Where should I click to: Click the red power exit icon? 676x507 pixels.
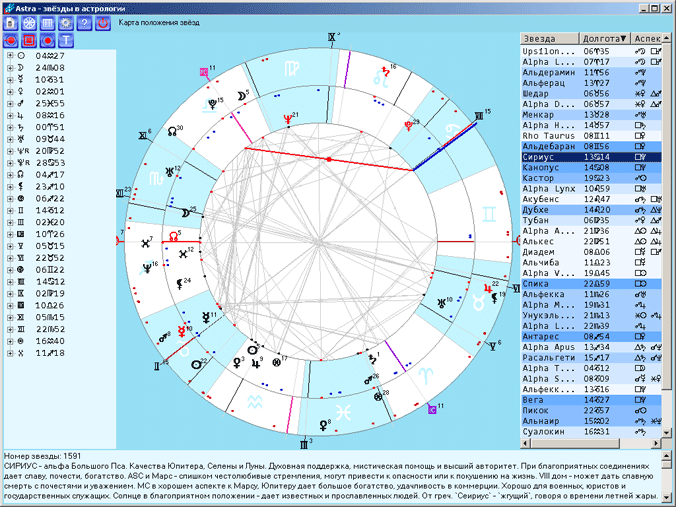click(103, 23)
